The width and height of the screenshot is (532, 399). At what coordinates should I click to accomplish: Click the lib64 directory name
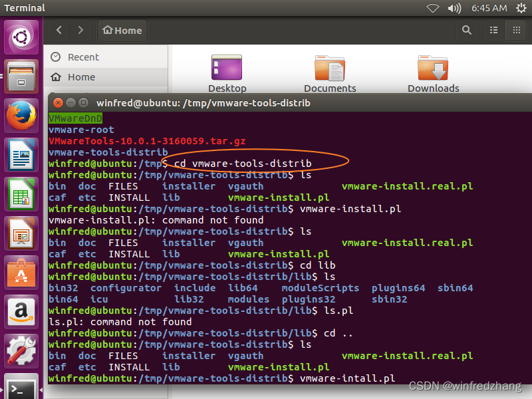click(243, 288)
